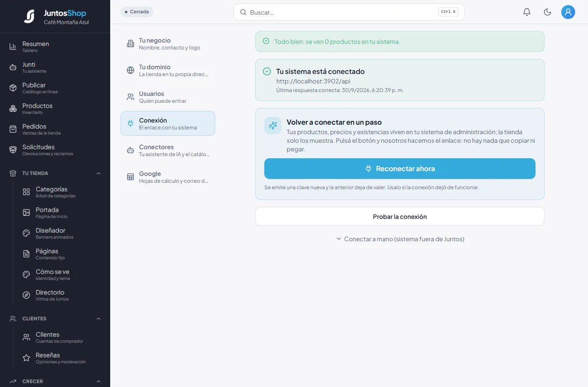Click Reconectar ahora button
Image resolution: width=588 pixels, height=387 pixels.
click(x=400, y=169)
